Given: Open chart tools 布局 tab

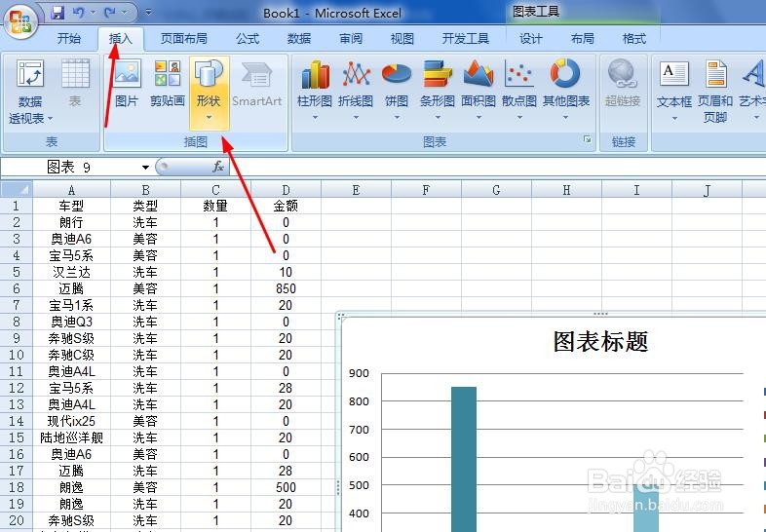Looking at the screenshot, I should [583, 39].
